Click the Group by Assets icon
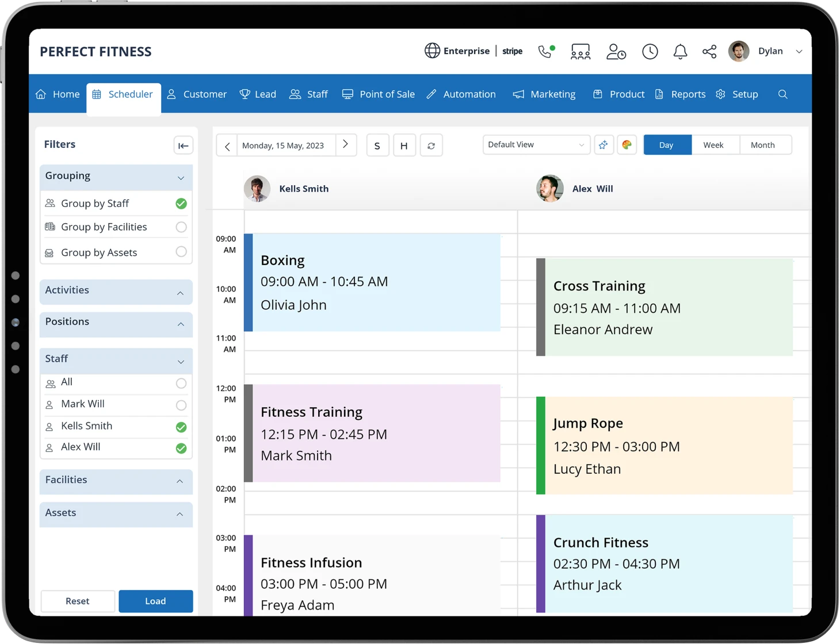This screenshot has height=644, width=840. (49, 253)
